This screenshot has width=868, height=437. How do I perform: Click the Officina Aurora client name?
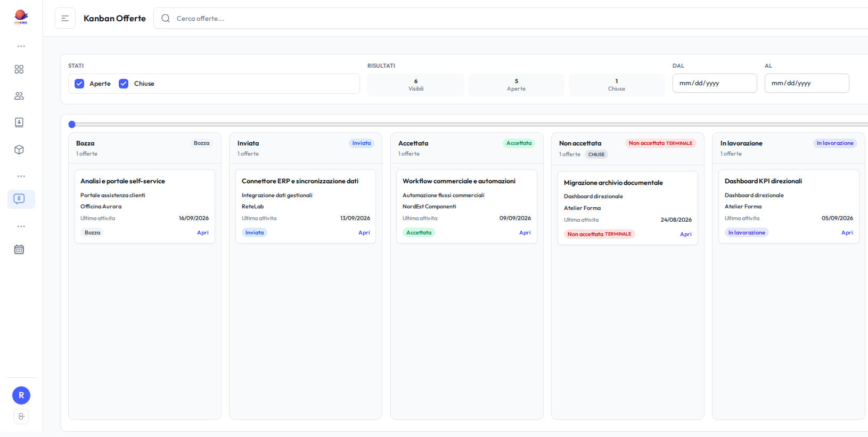click(x=101, y=207)
